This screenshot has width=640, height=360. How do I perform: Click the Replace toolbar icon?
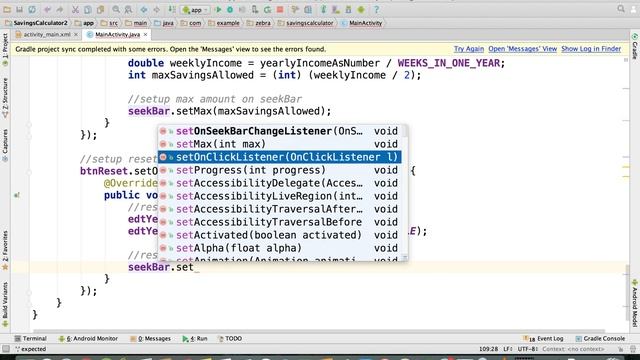[129, 9]
